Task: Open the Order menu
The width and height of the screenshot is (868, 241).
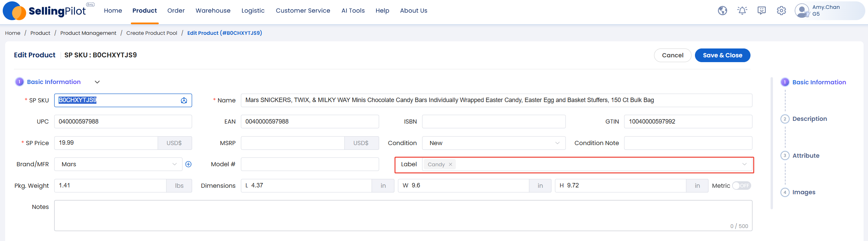Action: point(176,11)
